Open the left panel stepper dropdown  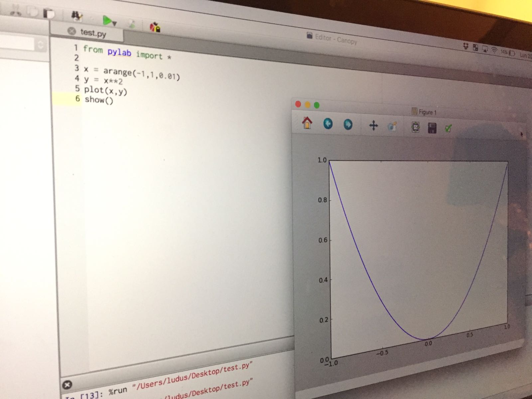(x=41, y=45)
